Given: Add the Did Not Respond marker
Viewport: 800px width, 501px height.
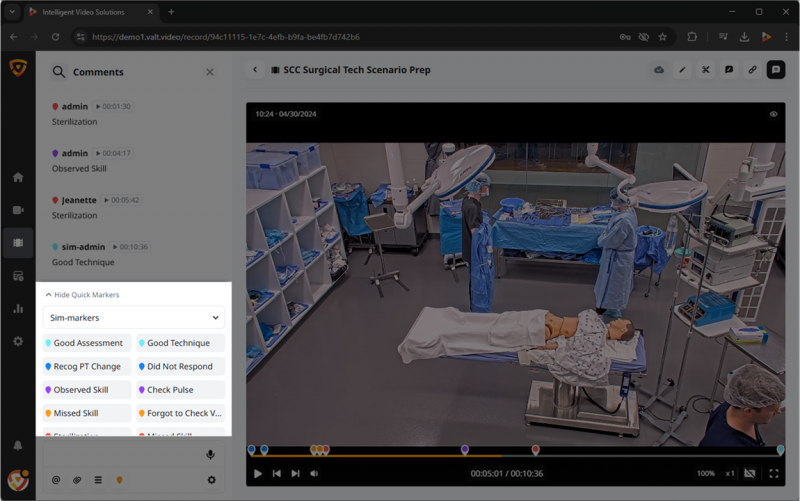Looking at the screenshot, I should pyautogui.click(x=181, y=366).
